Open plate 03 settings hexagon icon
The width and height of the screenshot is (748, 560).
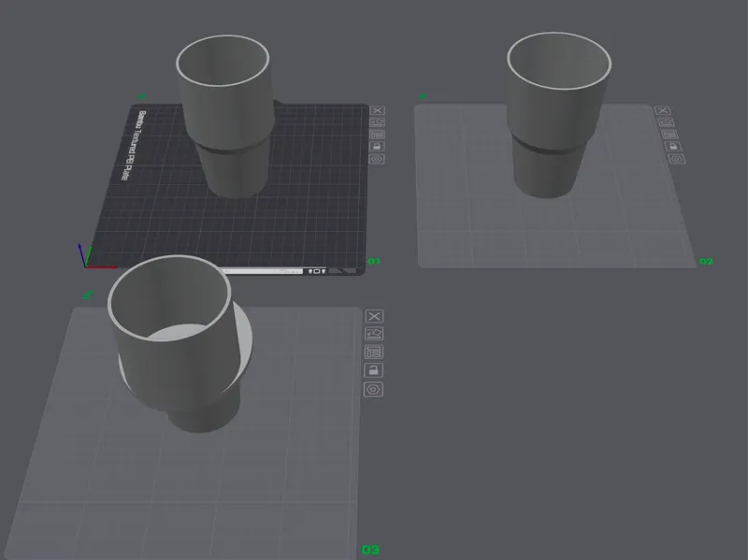click(373, 390)
